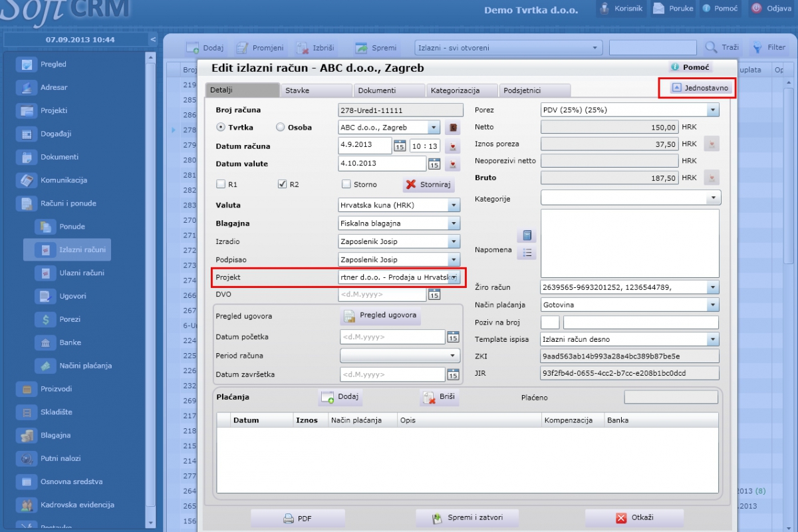Open calendar picker for Datum valute
Viewport: 798px width, 532px height.
pyautogui.click(x=434, y=164)
